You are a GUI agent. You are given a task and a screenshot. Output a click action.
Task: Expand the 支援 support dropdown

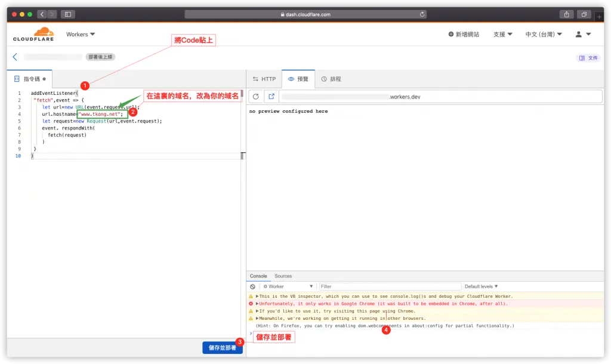point(502,34)
